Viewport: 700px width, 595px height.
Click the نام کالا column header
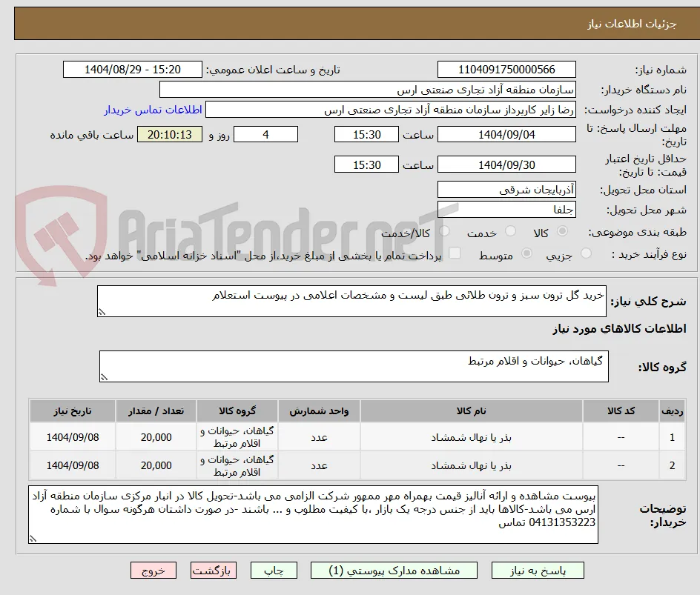pyautogui.click(x=471, y=410)
